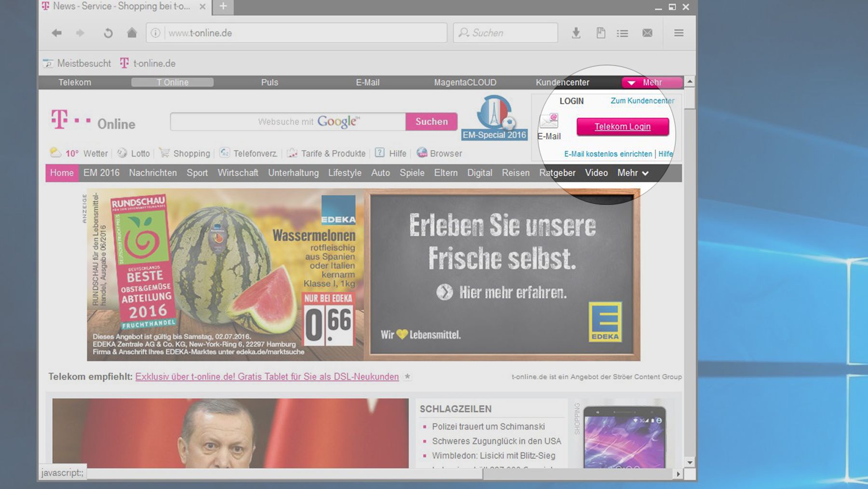This screenshot has height=489, width=868.
Task: Close the News - Service tab
Action: (x=203, y=7)
